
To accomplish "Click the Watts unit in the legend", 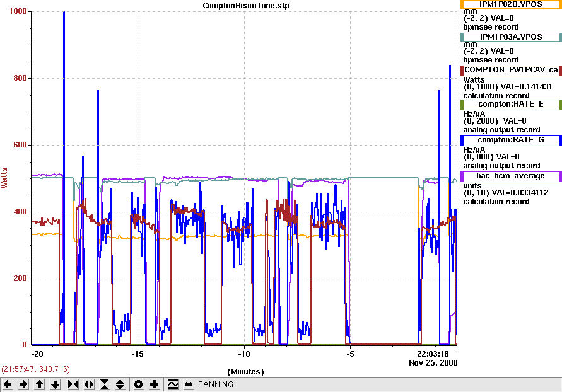I will pyautogui.click(x=474, y=80).
